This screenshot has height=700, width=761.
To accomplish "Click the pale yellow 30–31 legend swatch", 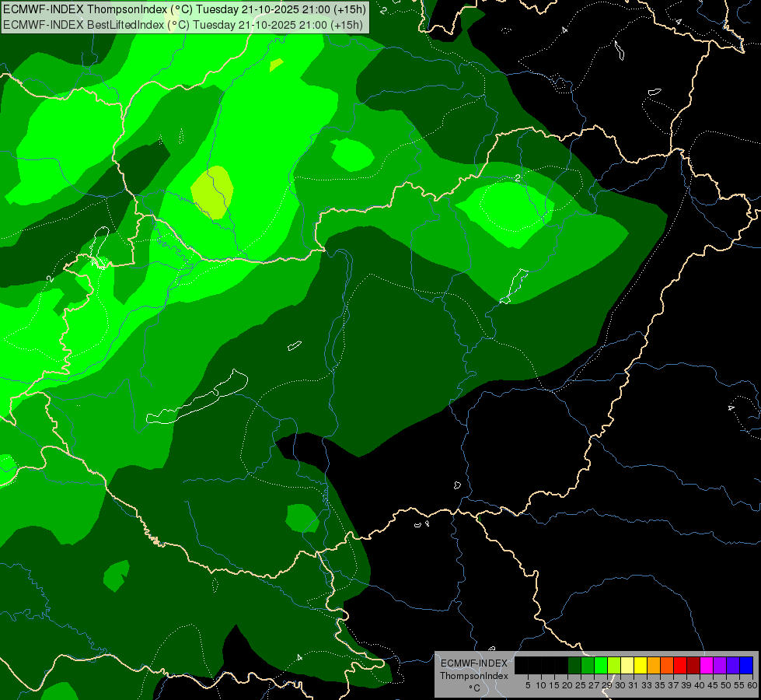I will click(x=627, y=665).
